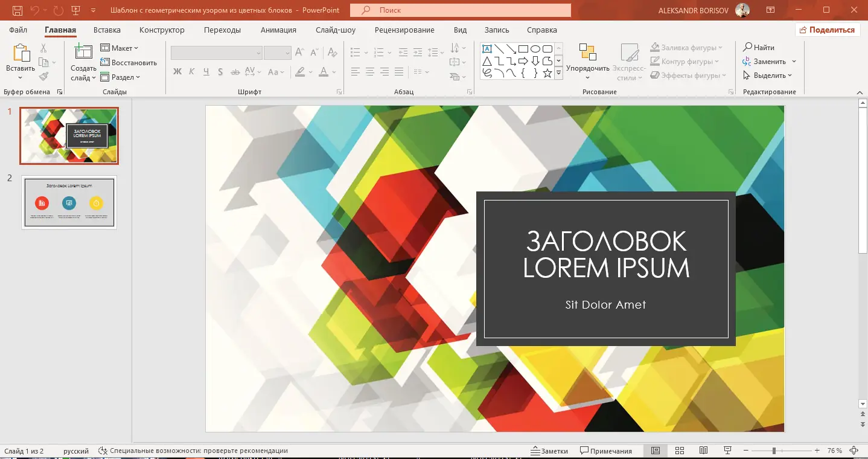Open the Упорядочить arrange menu

[588, 61]
